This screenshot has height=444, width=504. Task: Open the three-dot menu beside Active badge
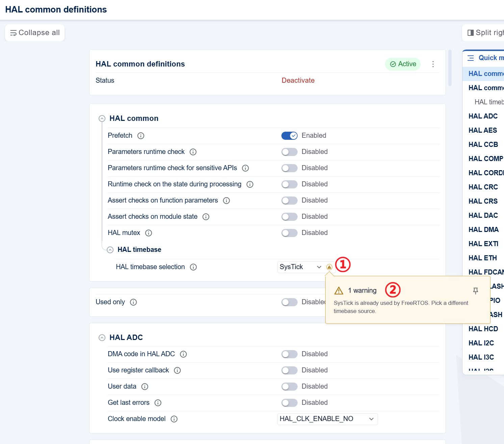[433, 64]
